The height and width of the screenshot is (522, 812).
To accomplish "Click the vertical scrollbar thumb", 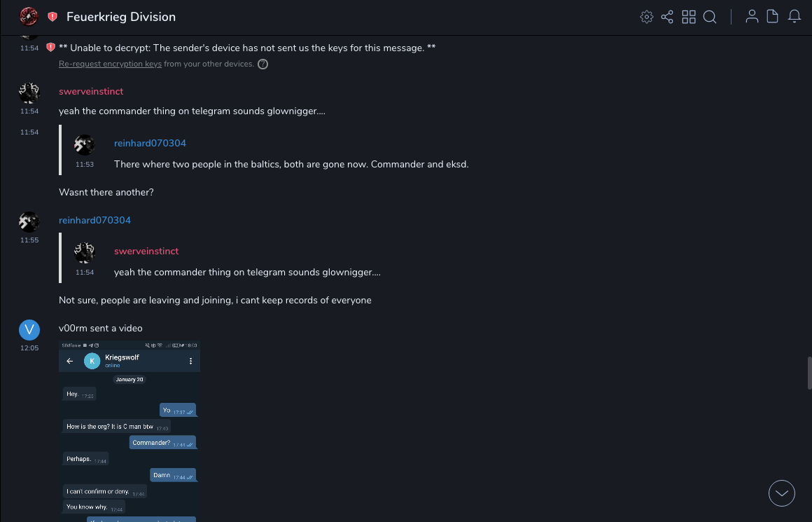I will point(809,372).
